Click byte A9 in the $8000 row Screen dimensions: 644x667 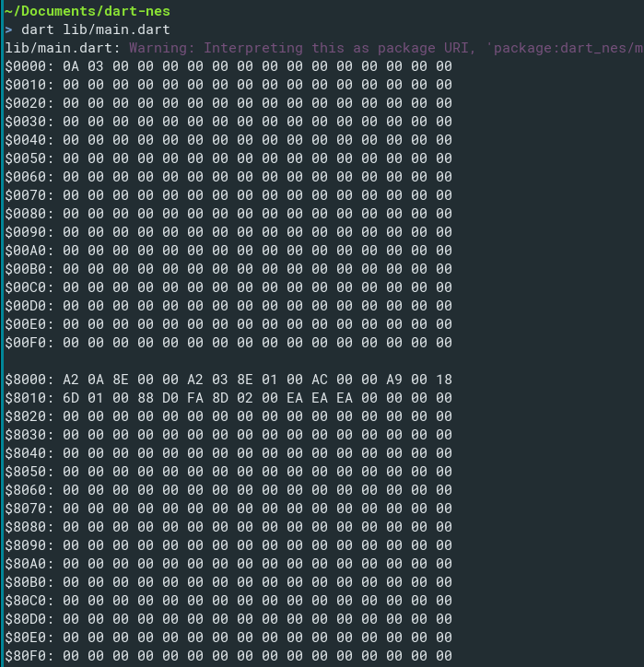[x=394, y=380]
